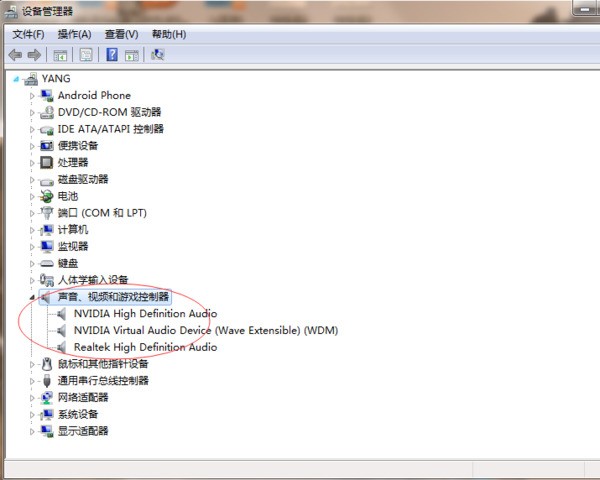This screenshot has width=600, height=480.
Task: Click the Device Manager title bar icon
Action: [x=11, y=11]
